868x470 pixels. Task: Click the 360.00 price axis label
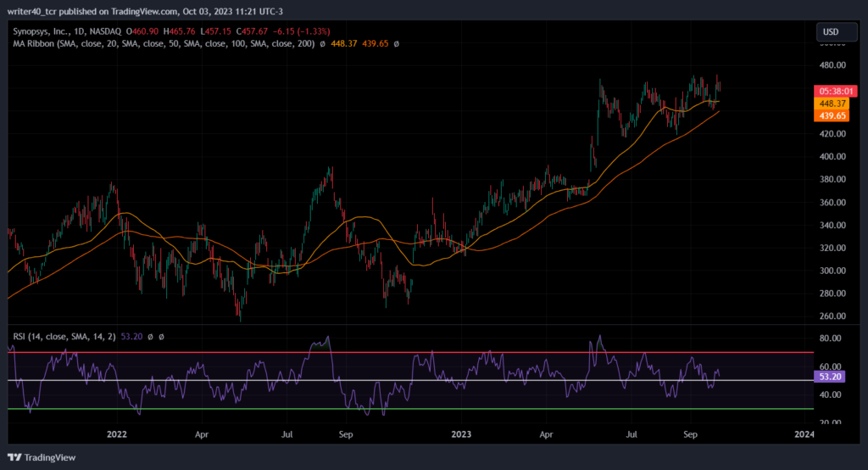click(832, 202)
